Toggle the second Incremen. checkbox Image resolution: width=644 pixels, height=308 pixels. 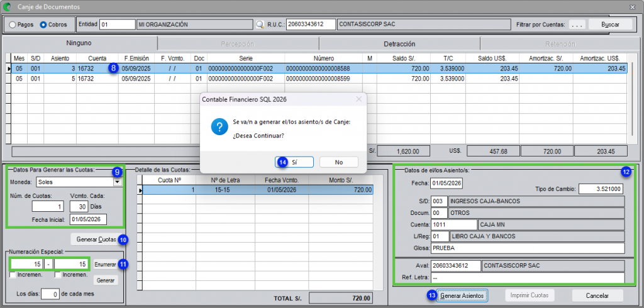point(58,275)
